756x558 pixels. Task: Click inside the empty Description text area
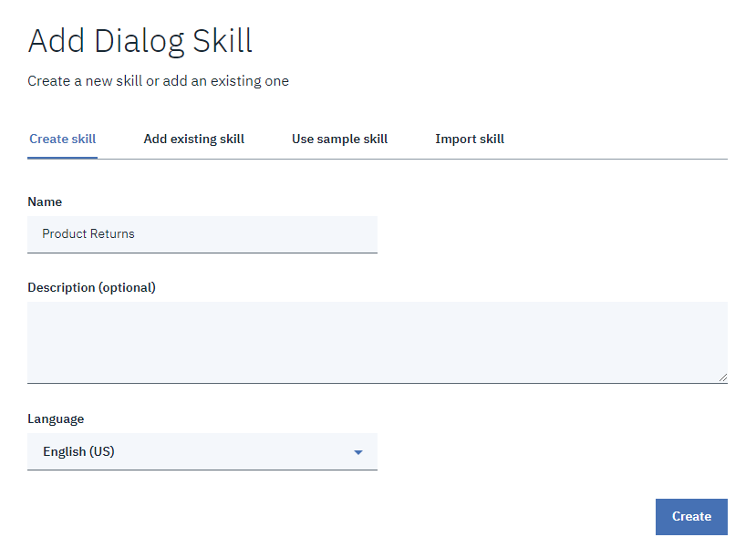378,343
